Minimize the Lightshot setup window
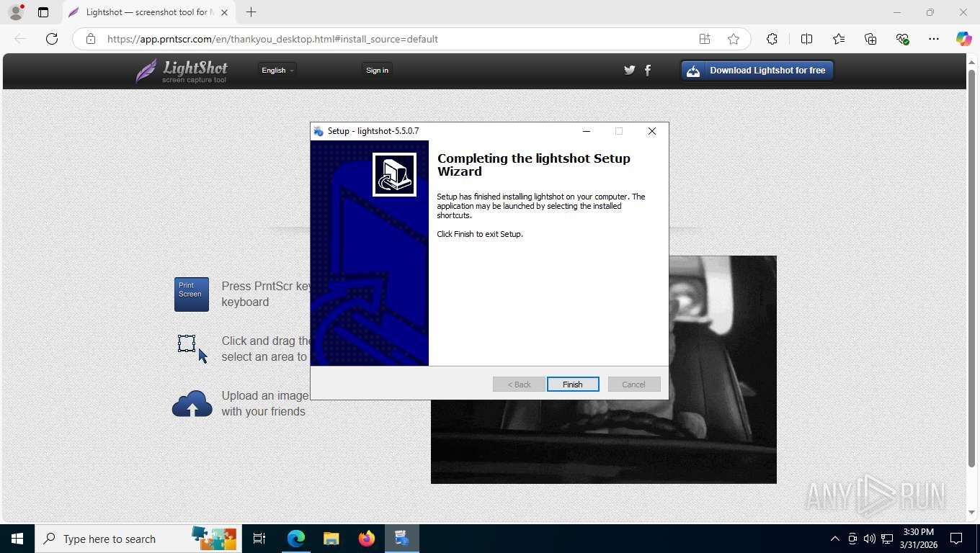 (587, 131)
